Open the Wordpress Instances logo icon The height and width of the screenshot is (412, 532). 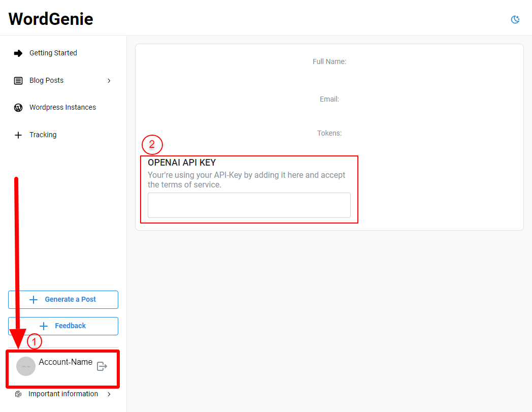click(x=18, y=107)
